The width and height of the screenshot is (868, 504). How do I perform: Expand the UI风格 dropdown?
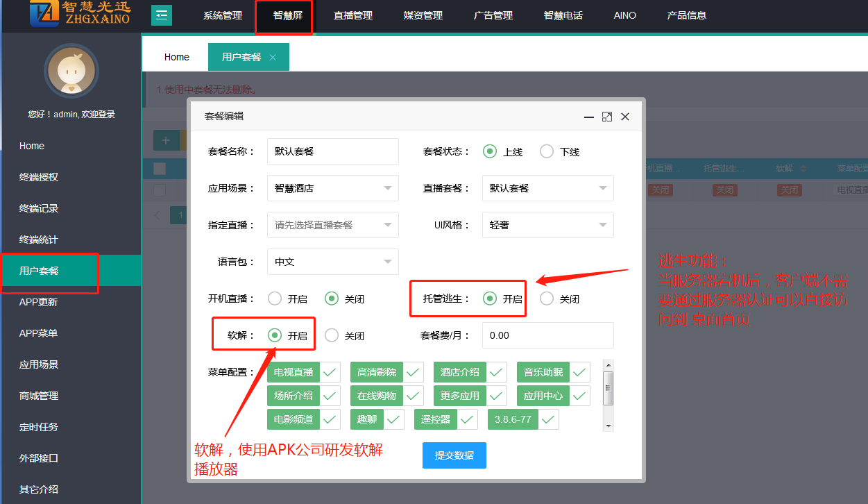pos(548,225)
